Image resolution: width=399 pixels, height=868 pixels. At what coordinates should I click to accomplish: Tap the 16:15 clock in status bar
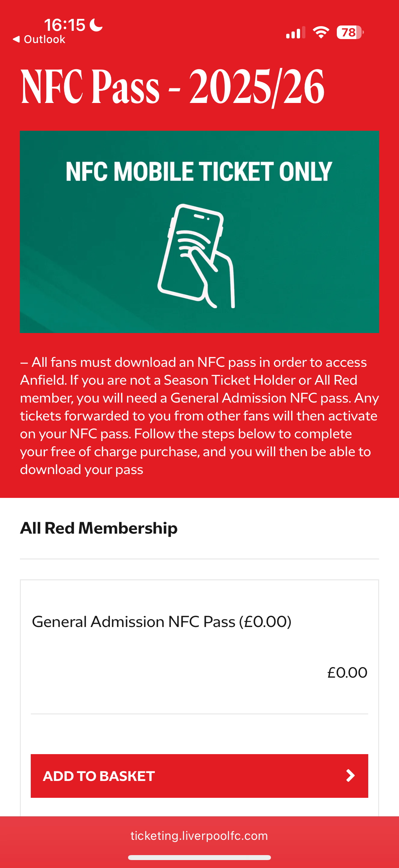65,25
